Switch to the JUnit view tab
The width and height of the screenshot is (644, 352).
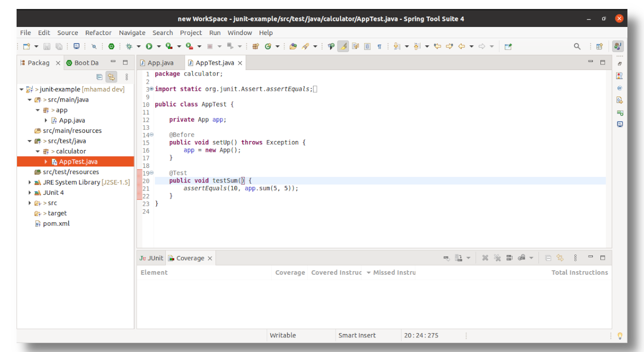tap(151, 258)
